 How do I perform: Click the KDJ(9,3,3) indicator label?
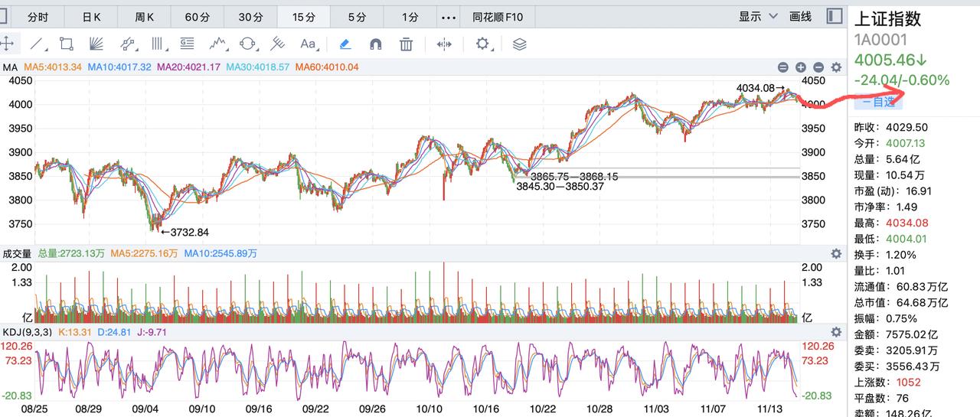pyautogui.click(x=27, y=332)
